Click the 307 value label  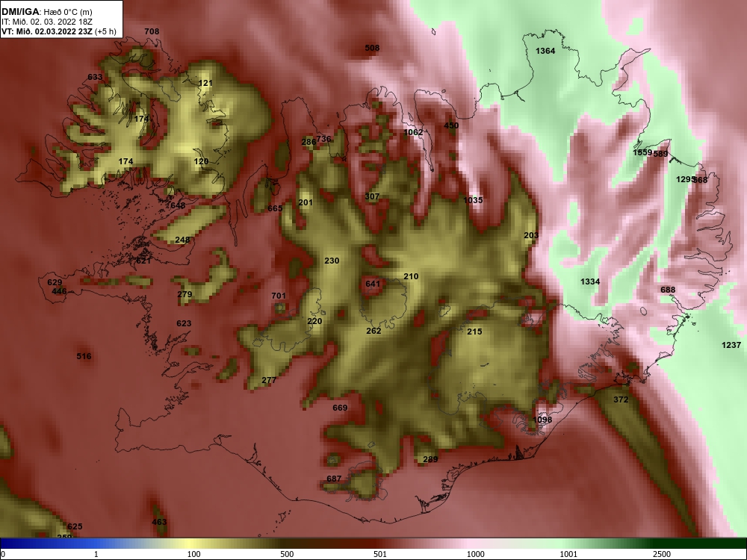pyautogui.click(x=372, y=196)
